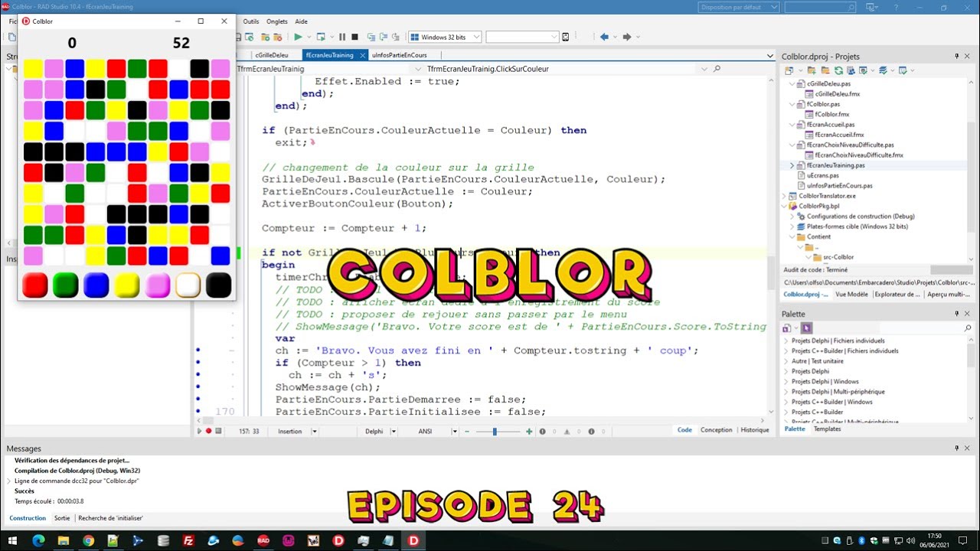Click the FileZilla icon on the taskbar
The image size is (980, 551).
tap(188, 540)
